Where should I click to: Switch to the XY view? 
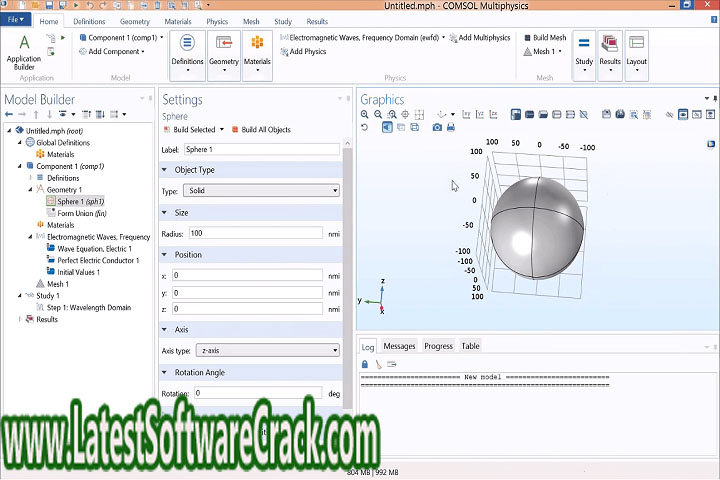pos(466,114)
